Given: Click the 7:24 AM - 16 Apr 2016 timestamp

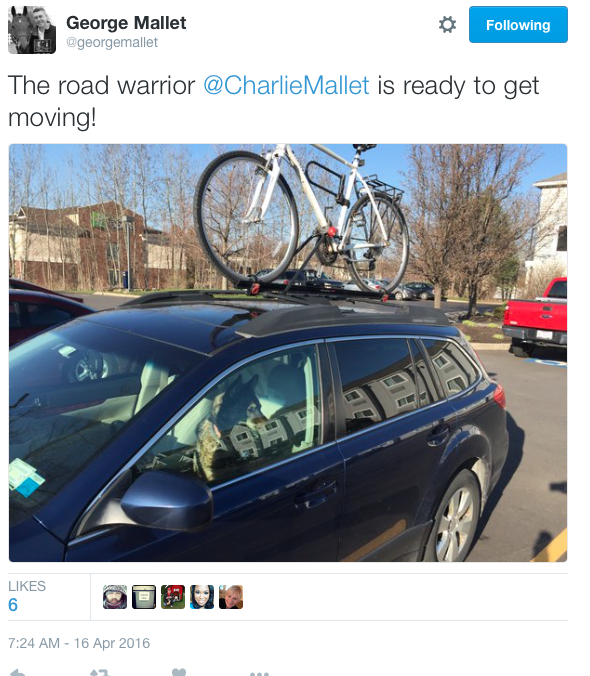Looking at the screenshot, I should tap(79, 643).
